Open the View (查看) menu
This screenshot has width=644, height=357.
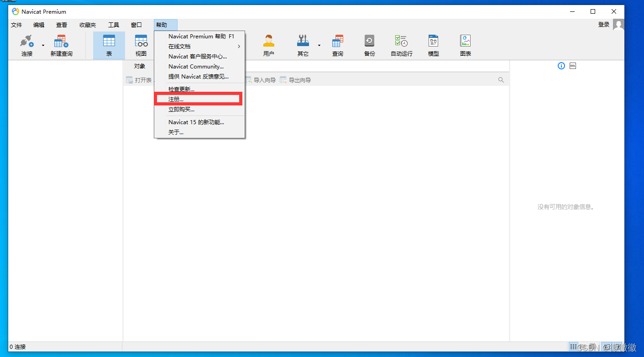62,25
